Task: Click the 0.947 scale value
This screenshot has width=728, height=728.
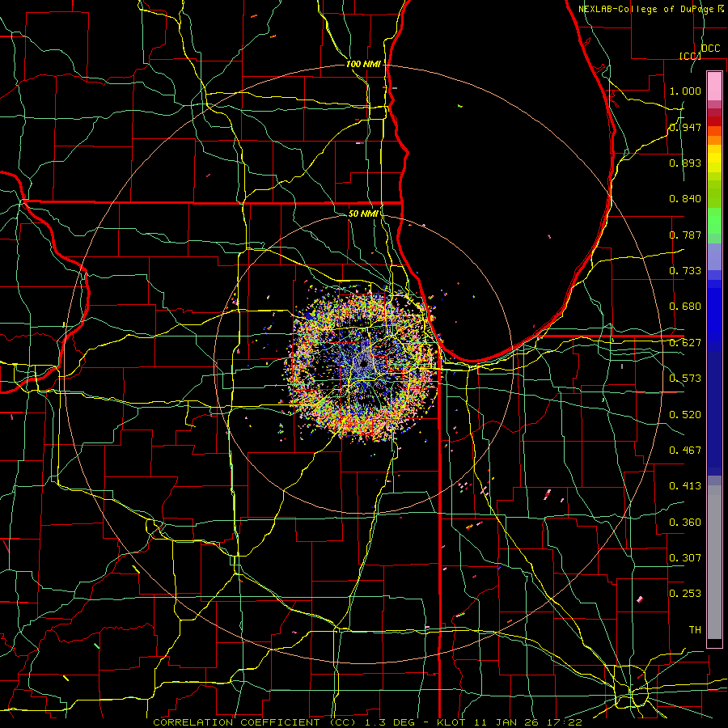Action: [685, 127]
